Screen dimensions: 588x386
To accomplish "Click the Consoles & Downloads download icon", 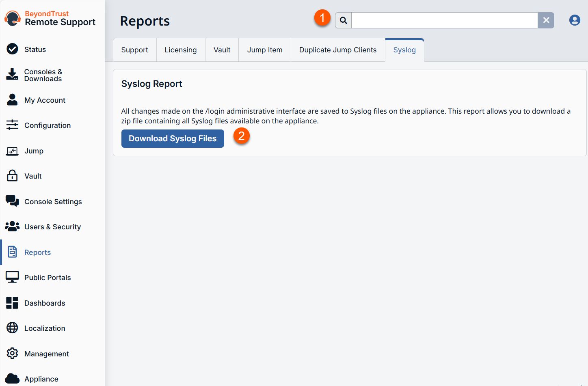I will tap(12, 74).
